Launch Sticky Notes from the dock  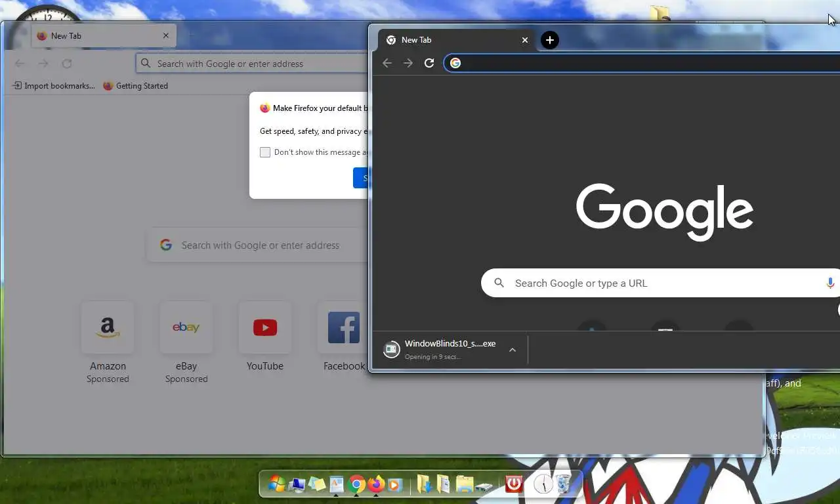pos(317,484)
